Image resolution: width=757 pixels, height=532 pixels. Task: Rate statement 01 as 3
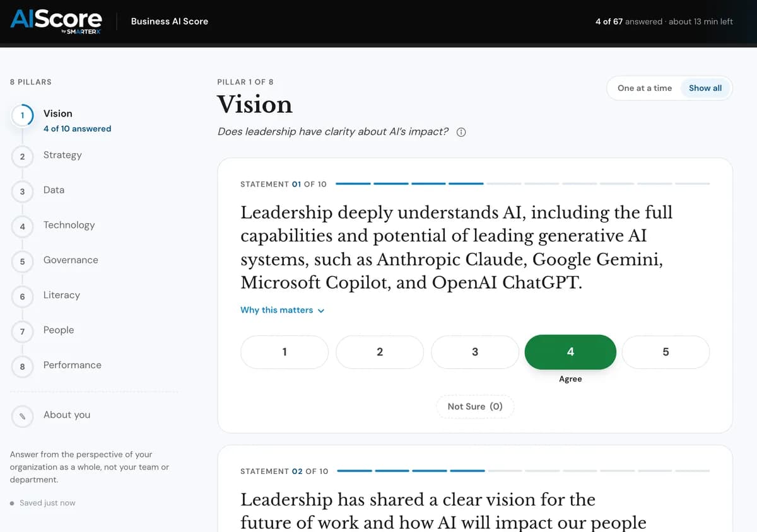coord(475,352)
